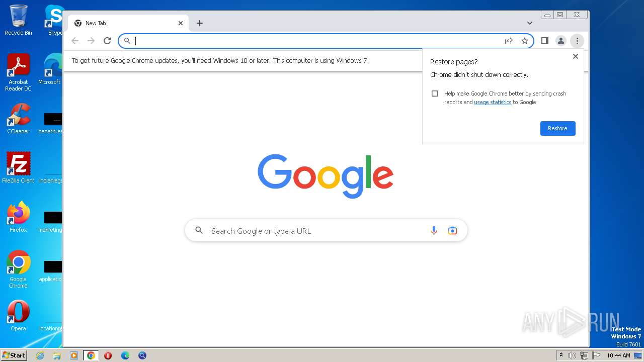644x362 pixels.
Task: Click the Search Google or type a URL box
Action: (326, 231)
